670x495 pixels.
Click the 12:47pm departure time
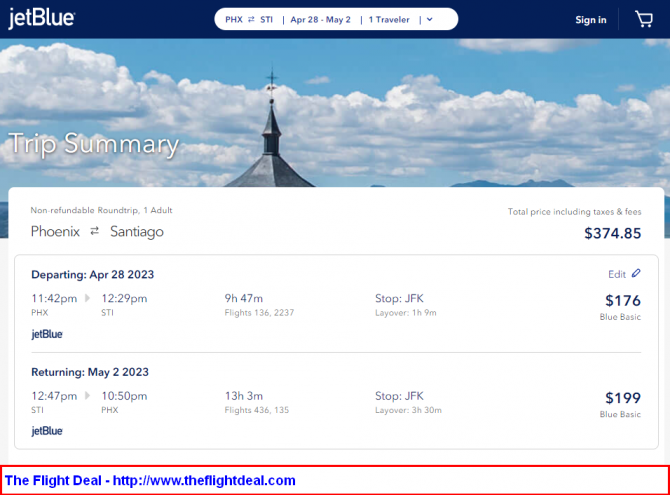click(54, 396)
